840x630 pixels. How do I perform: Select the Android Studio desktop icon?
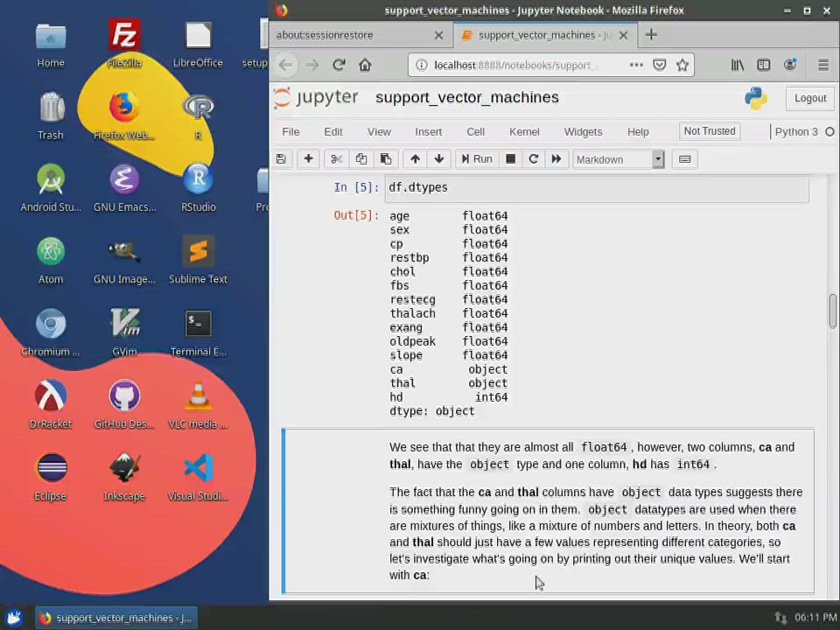tap(51, 187)
